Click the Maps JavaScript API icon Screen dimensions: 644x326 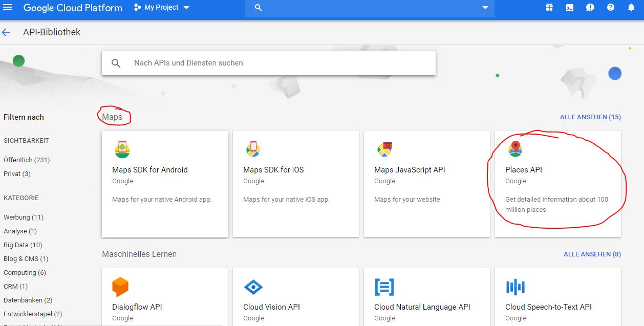[x=384, y=149]
